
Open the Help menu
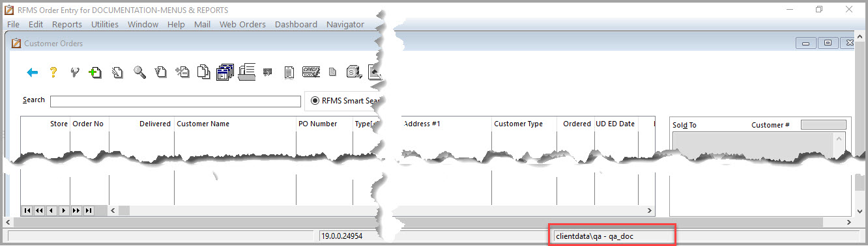pos(176,25)
